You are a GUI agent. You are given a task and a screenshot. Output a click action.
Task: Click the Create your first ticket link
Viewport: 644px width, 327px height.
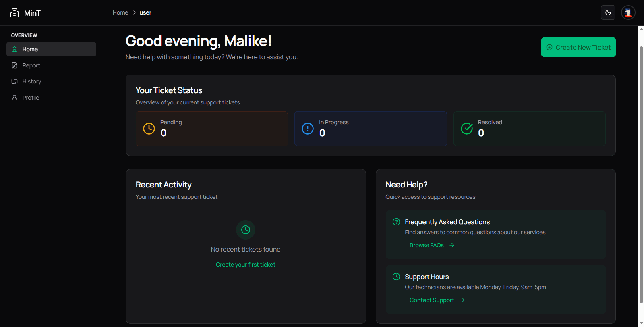tap(246, 265)
